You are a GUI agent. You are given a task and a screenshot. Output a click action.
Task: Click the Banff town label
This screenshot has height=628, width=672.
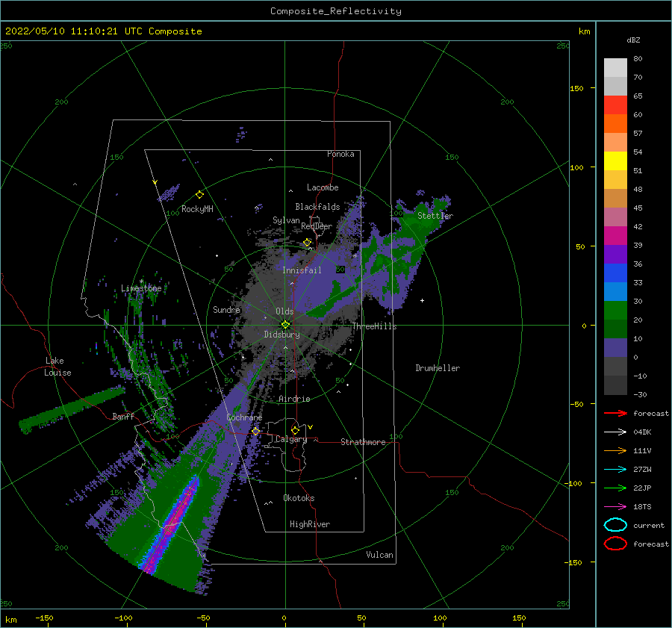pos(123,416)
